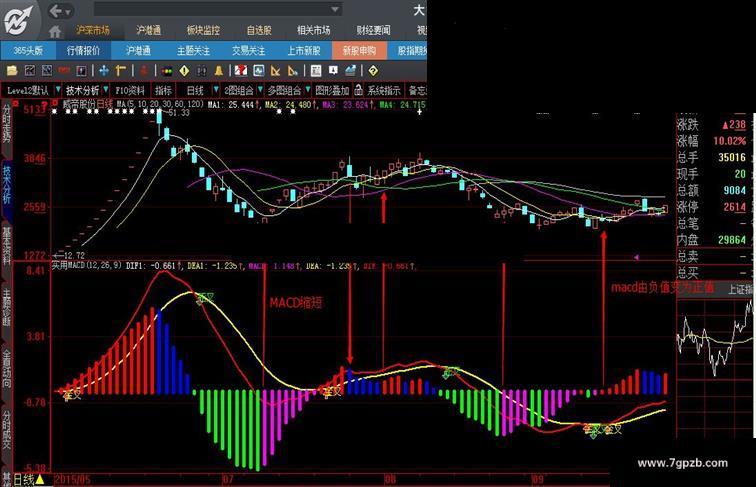The height and width of the screenshot is (487, 756).
Task: Click the yellow diamond exclamation warning icon
Action: pos(184,71)
